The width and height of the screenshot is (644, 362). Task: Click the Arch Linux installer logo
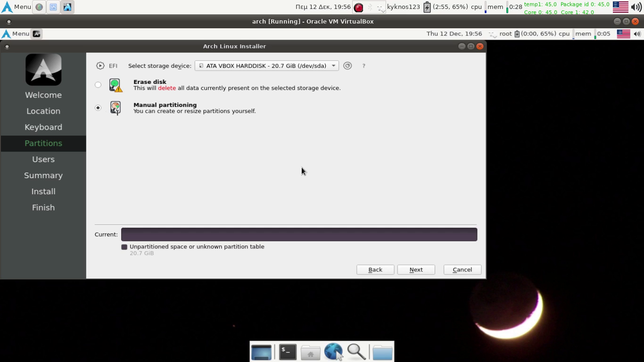point(43,70)
